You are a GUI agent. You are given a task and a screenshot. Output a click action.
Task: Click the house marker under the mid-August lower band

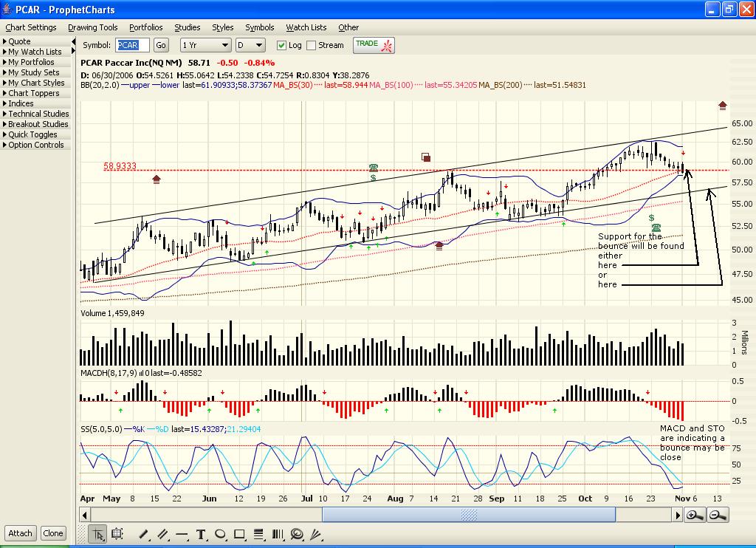(439, 245)
